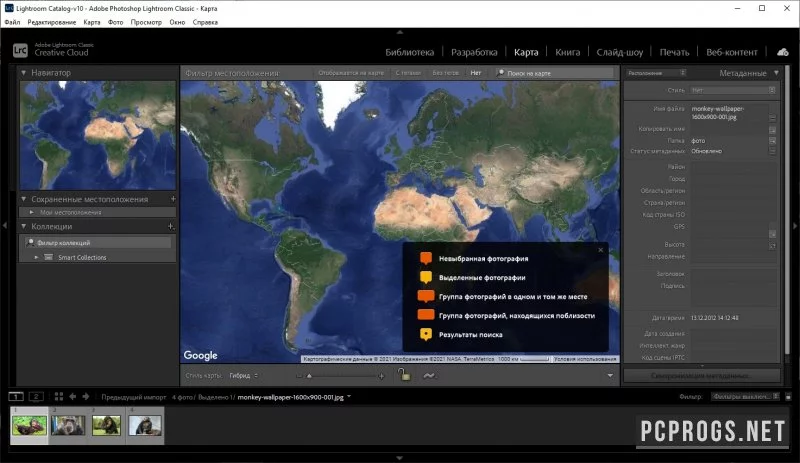
Task: Select the first filmstrip monkey thumbnail
Action: [x=30, y=425]
